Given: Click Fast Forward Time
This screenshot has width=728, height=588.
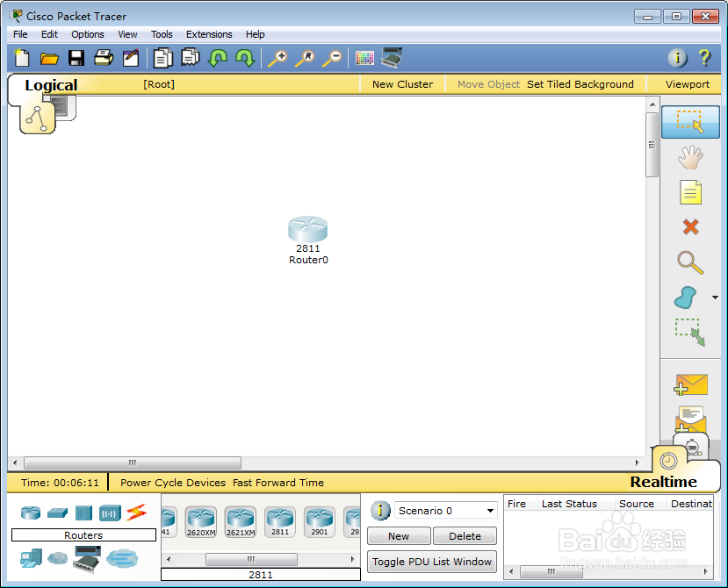Looking at the screenshot, I should [278, 483].
